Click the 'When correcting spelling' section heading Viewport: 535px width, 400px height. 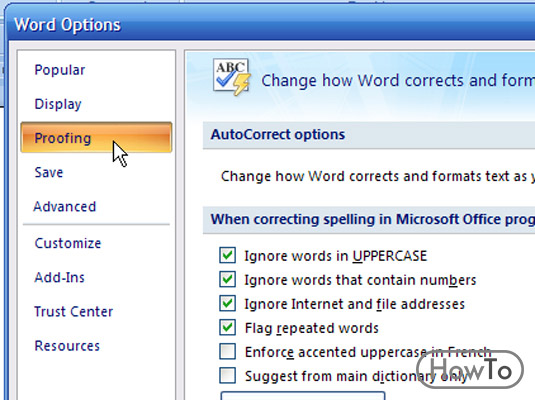point(369,219)
